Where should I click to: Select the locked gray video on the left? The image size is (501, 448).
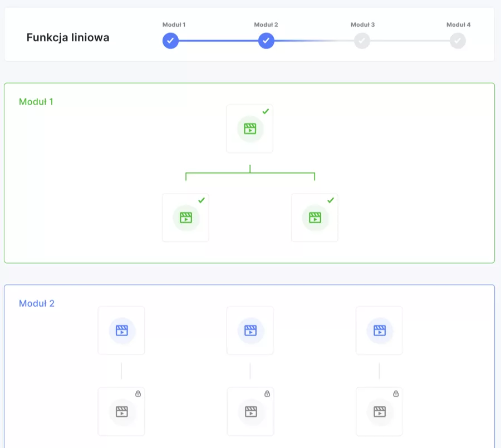pyautogui.click(x=121, y=412)
